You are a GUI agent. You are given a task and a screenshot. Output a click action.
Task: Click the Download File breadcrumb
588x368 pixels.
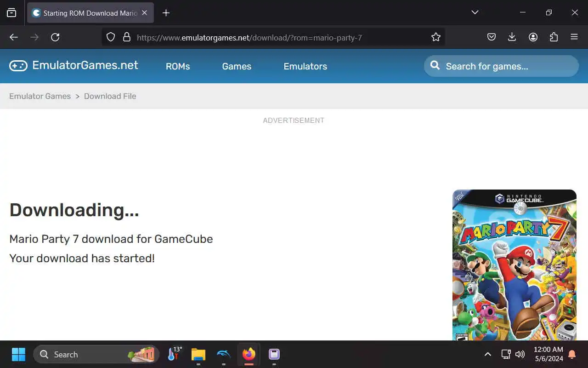pyautogui.click(x=110, y=96)
